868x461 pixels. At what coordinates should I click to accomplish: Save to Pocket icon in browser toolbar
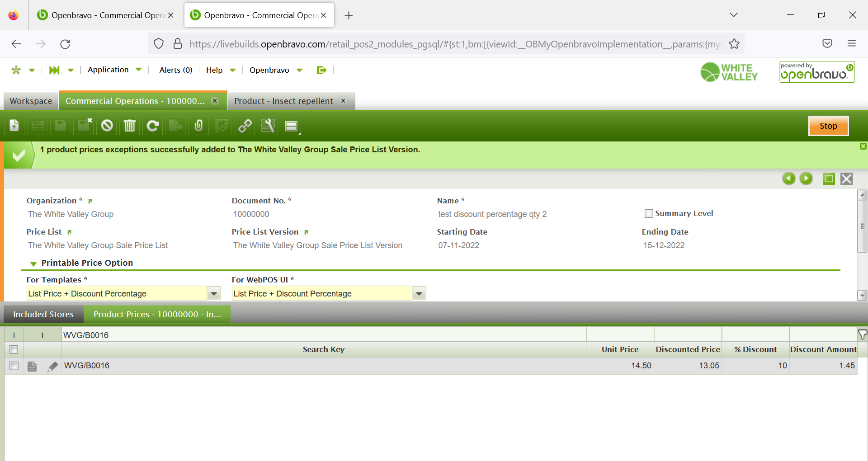coord(827,44)
